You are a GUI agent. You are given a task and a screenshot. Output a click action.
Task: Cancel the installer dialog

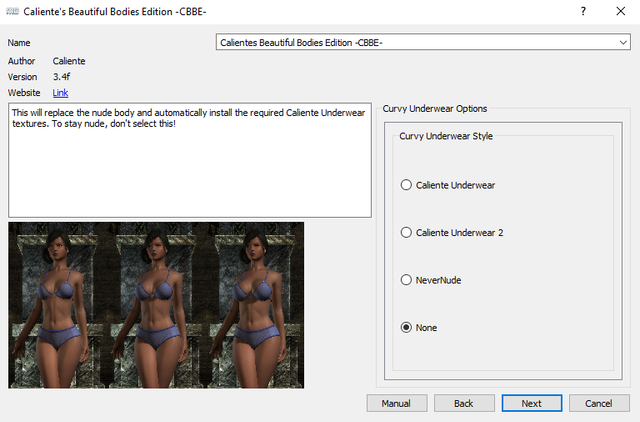(x=599, y=403)
